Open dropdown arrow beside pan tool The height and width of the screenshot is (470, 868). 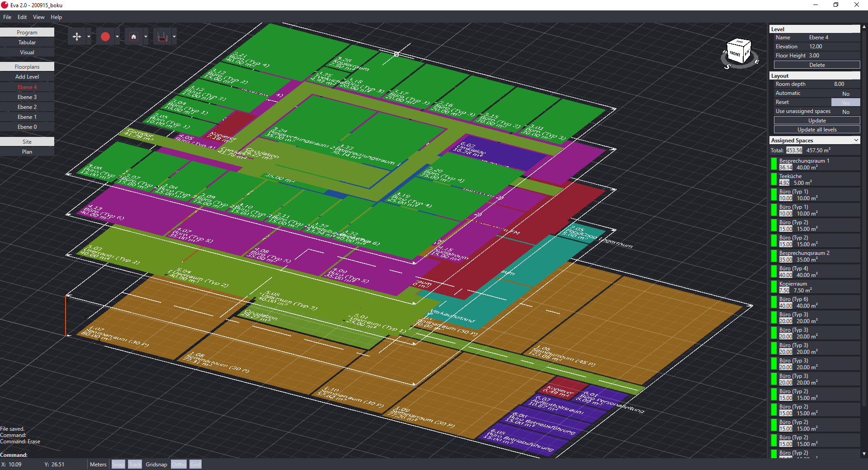(x=89, y=37)
